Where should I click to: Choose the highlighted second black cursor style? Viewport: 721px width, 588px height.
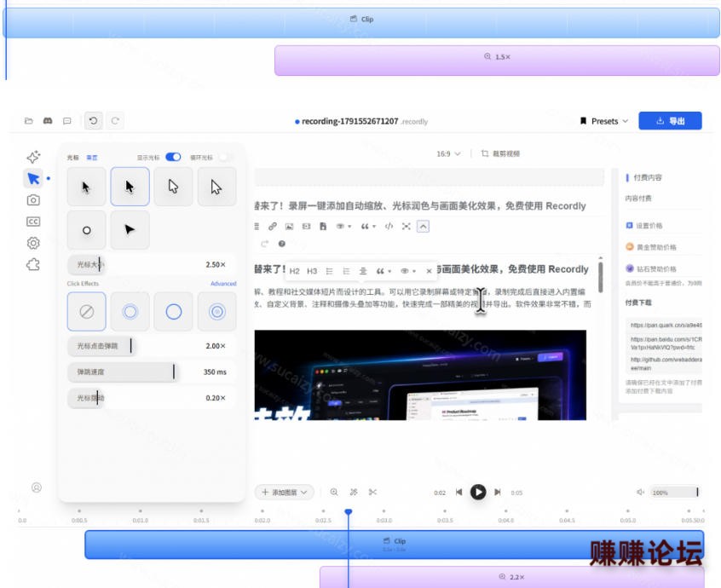[130, 186]
